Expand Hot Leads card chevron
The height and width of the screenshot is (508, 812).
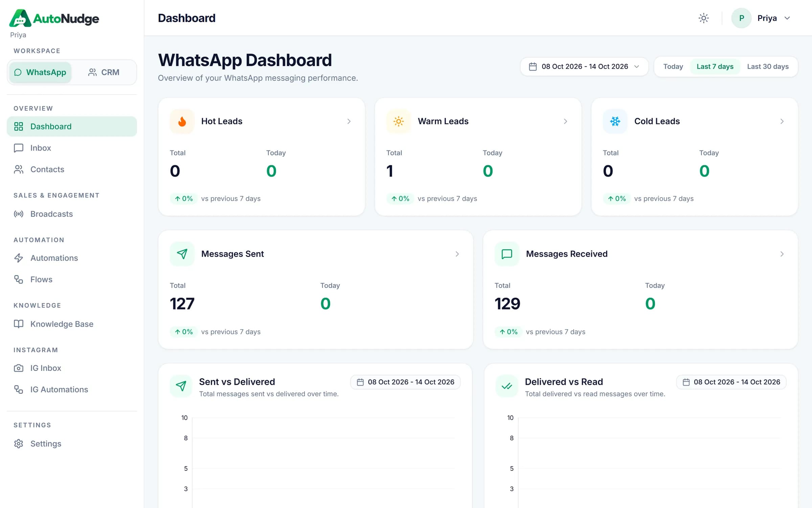(349, 121)
